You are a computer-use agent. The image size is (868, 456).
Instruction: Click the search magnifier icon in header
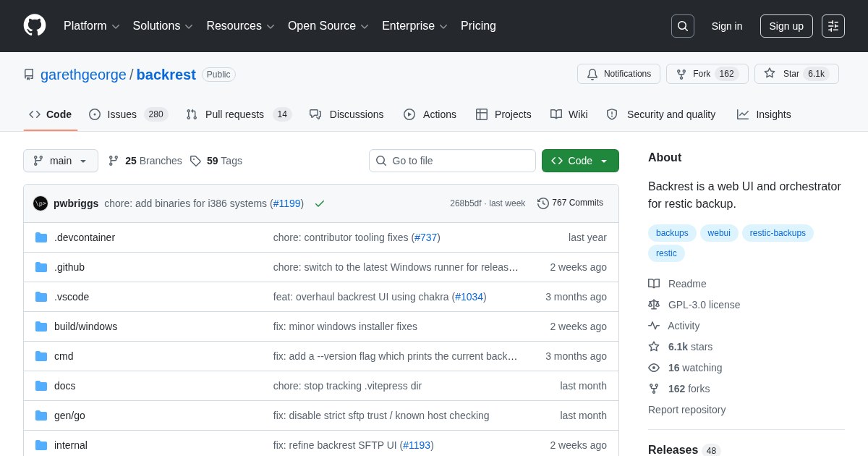click(683, 26)
